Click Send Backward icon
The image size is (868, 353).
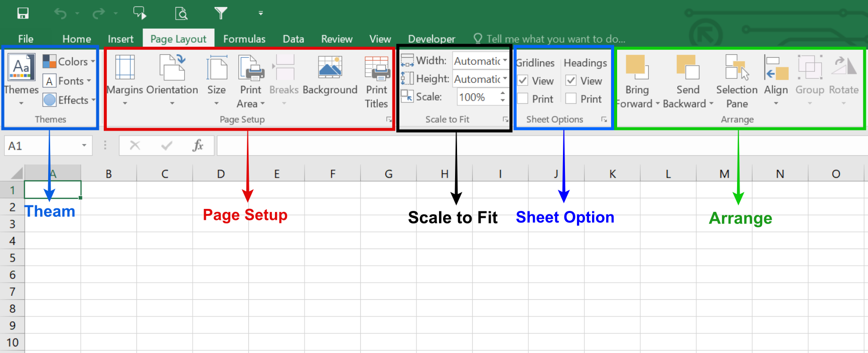pos(688,67)
